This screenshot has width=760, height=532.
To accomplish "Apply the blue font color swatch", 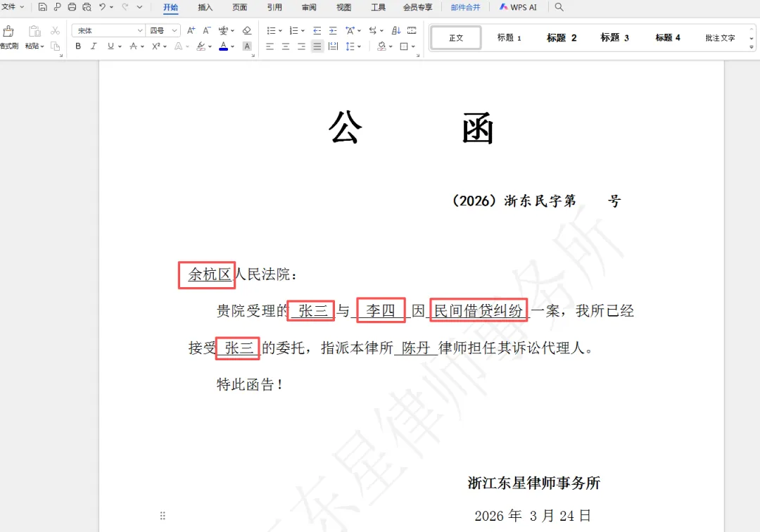I will pyautogui.click(x=224, y=46).
